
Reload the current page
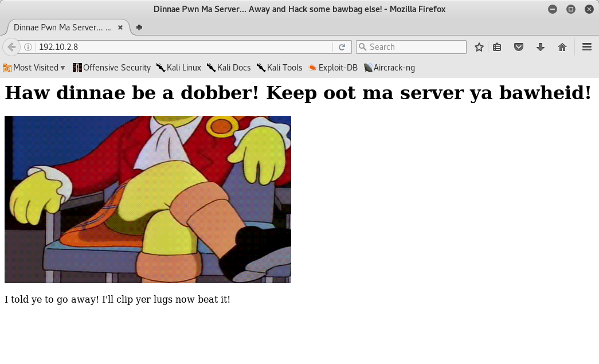pos(342,47)
